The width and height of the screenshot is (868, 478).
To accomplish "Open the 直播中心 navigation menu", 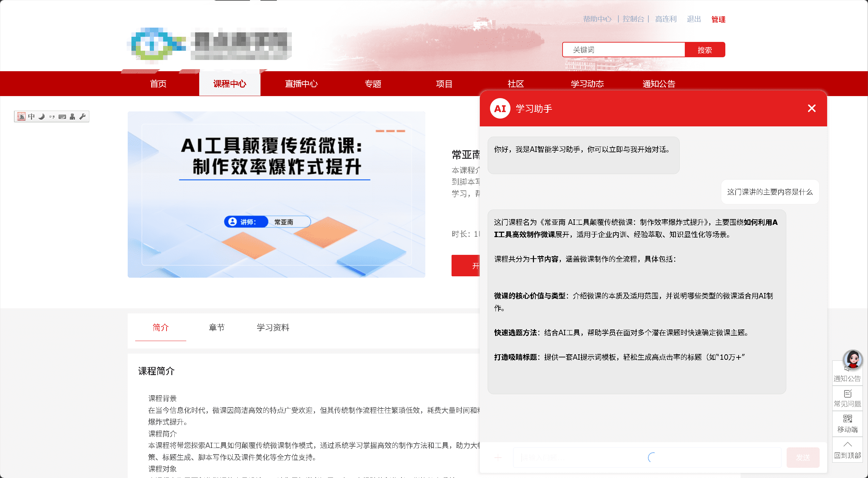I will (301, 84).
